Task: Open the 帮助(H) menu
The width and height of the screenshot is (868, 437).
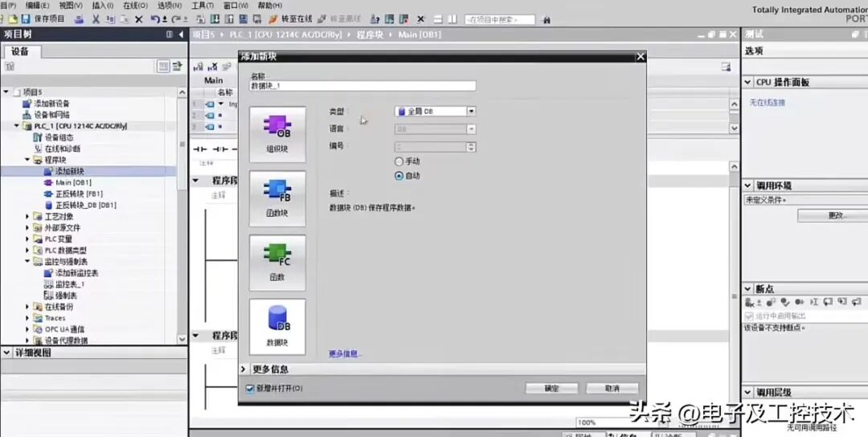Action: (x=269, y=6)
